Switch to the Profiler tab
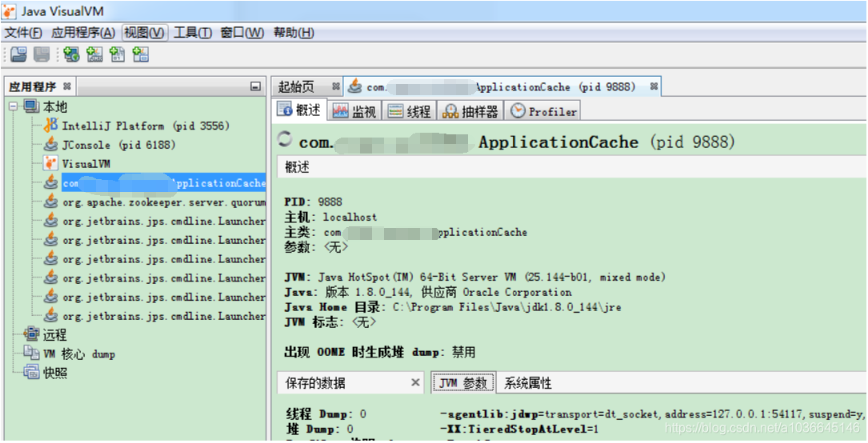 click(543, 111)
